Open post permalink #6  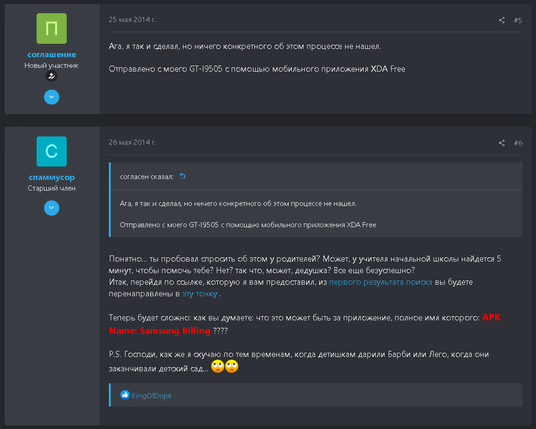[518, 143]
